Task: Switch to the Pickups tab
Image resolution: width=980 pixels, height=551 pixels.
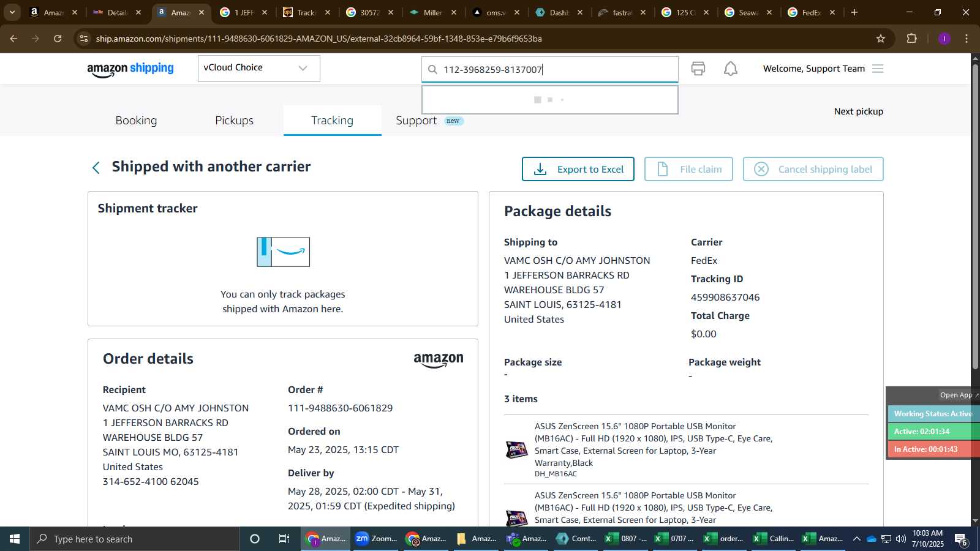Action: point(234,121)
